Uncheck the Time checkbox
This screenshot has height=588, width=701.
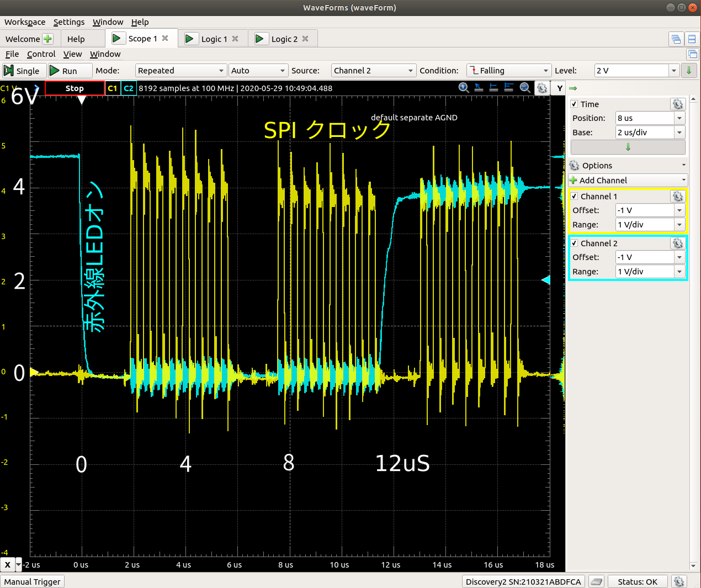click(575, 104)
